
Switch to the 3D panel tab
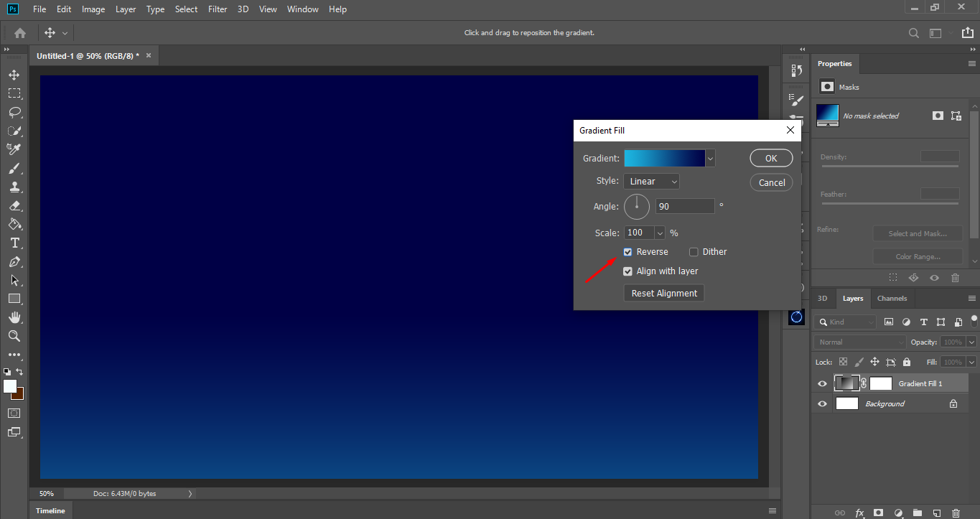coord(823,299)
